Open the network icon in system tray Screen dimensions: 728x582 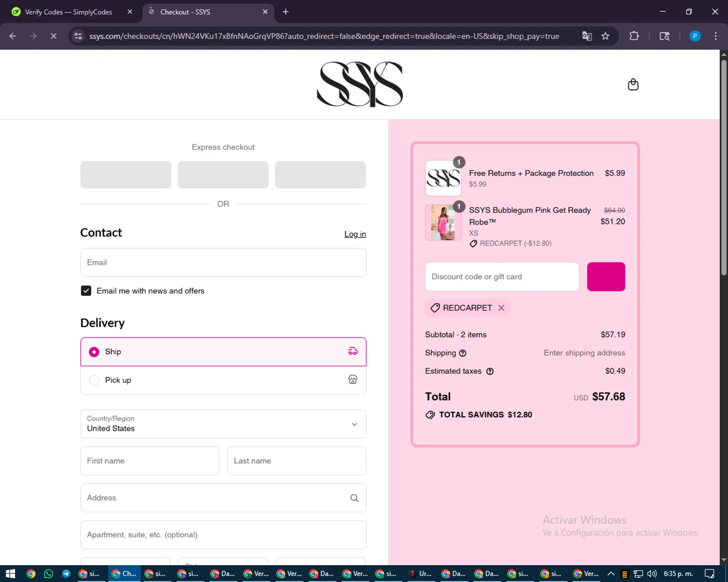(638, 574)
